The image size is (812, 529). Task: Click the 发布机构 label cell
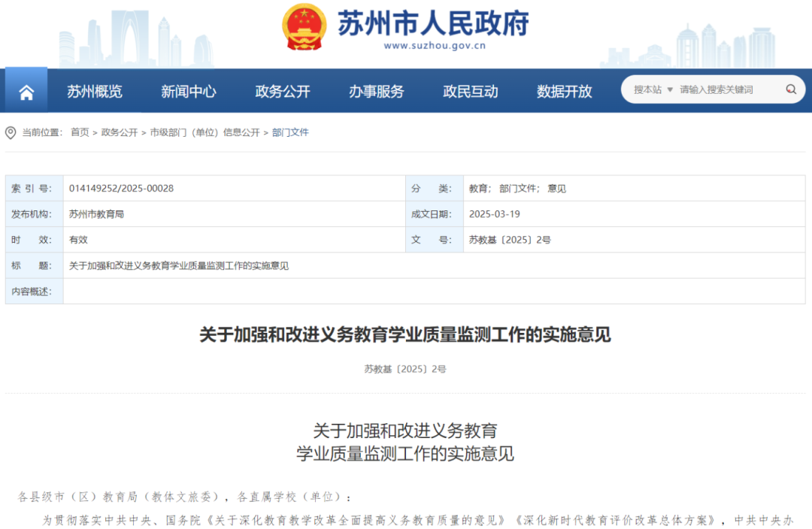tap(34, 214)
